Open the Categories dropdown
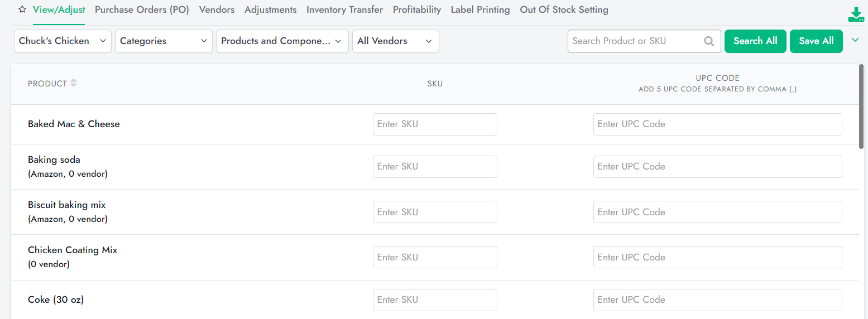This screenshot has height=319, width=868. (x=164, y=41)
